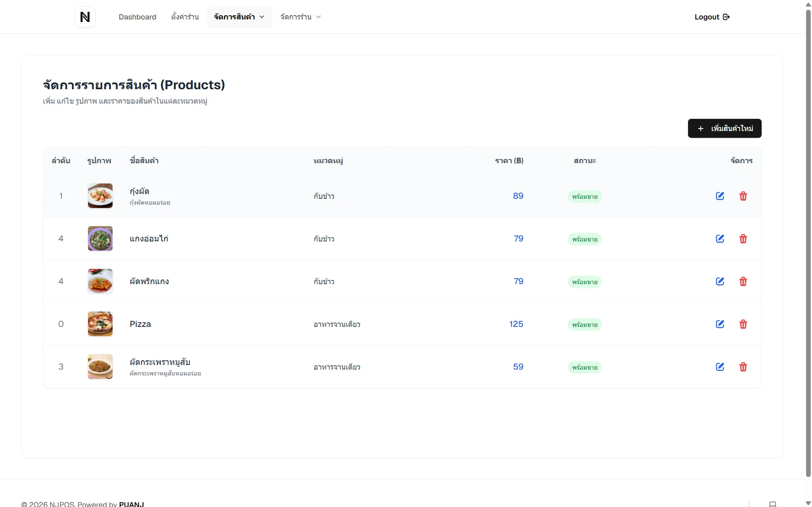
Task: Click order number 3 in ผัดกระเพราหมูสับ row
Action: click(x=61, y=367)
